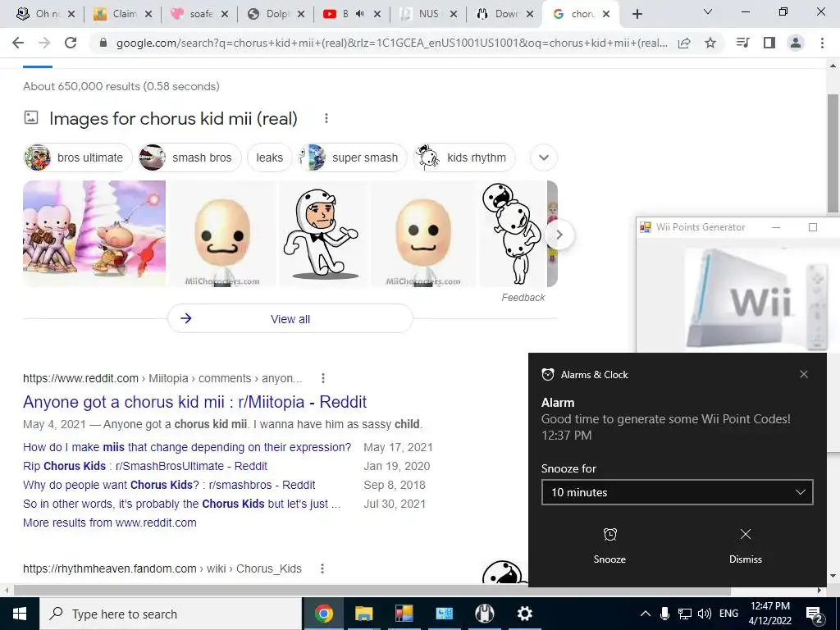Open the volume control tray icon
The height and width of the screenshot is (630, 840).
pyautogui.click(x=705, y=614)
